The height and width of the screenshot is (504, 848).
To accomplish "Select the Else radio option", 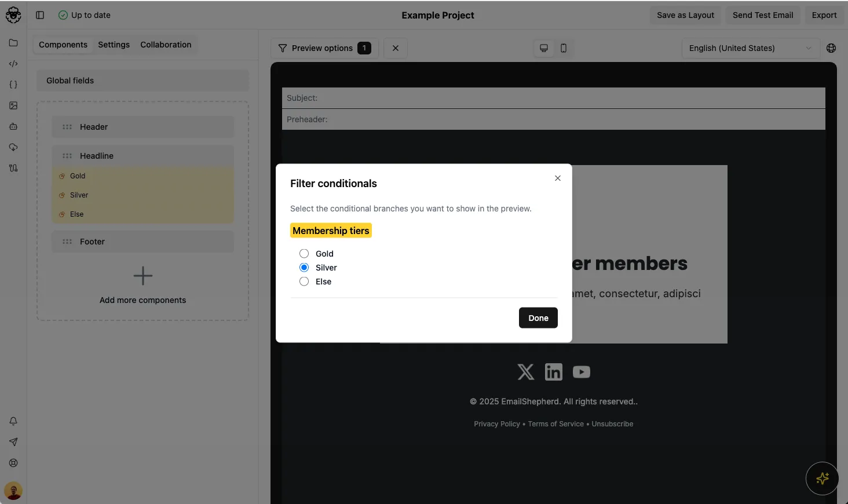I will click(304, 282).
